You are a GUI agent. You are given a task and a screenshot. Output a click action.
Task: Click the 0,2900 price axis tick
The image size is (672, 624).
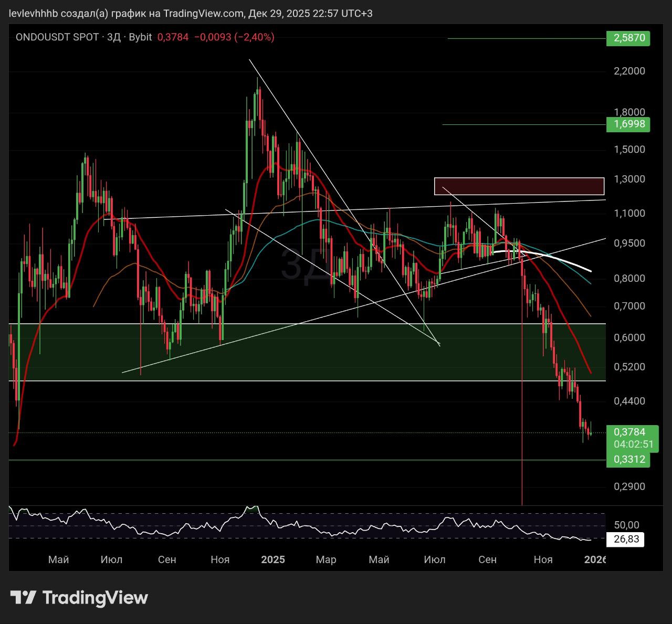(629, 486)
